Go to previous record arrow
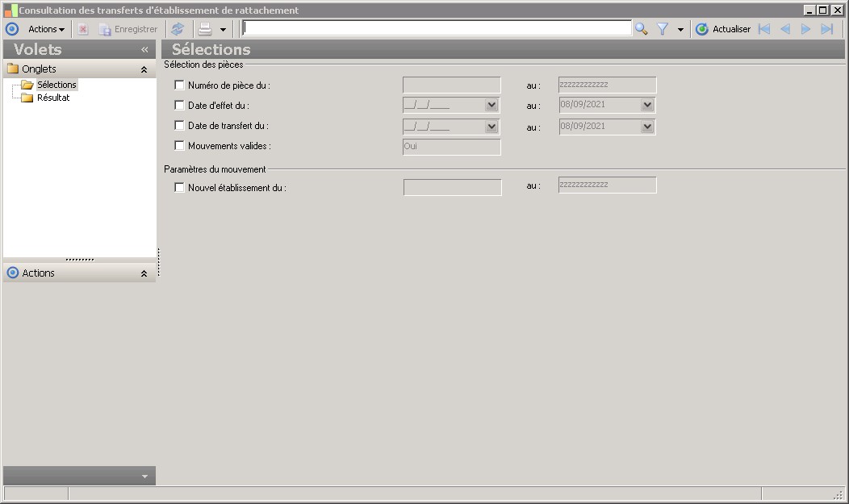Screen dimensions: 849x504 tap(785, 29)
